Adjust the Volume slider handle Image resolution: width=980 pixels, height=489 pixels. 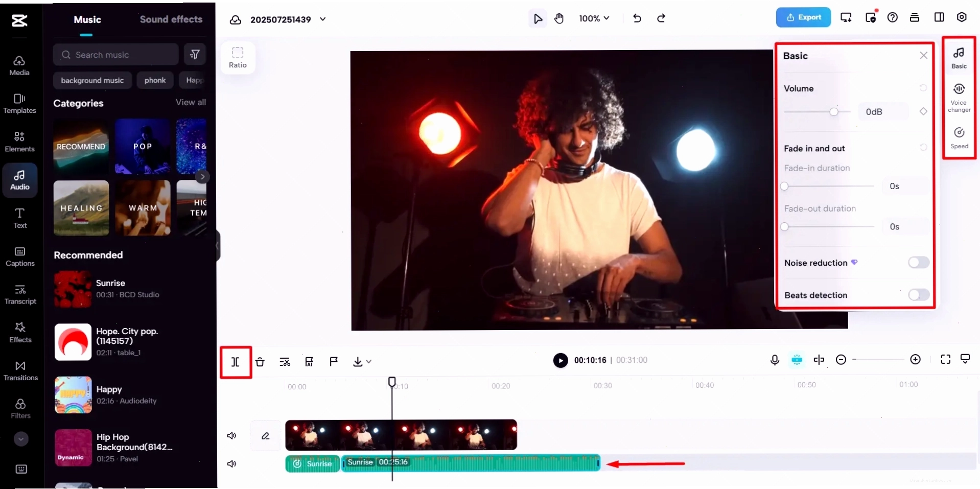point(833,111)
